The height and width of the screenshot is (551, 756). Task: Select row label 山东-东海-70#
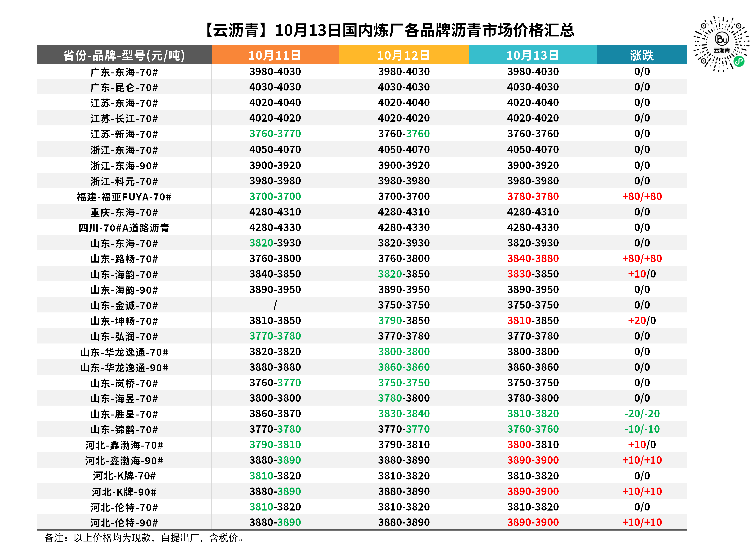tap(124, 244)
